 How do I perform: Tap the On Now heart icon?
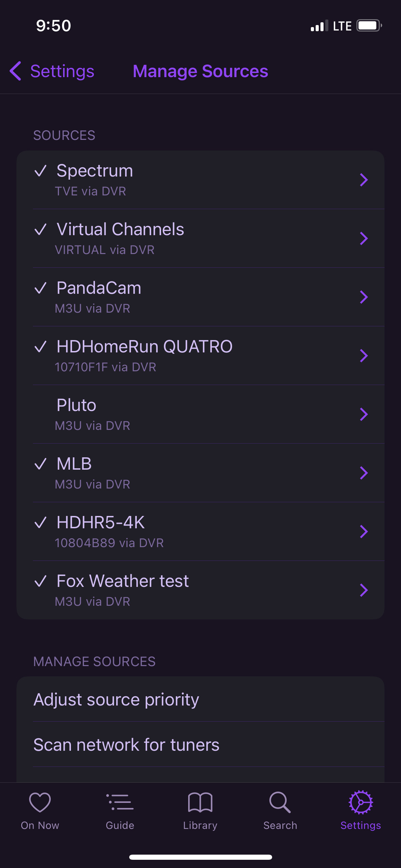point(40,802)
